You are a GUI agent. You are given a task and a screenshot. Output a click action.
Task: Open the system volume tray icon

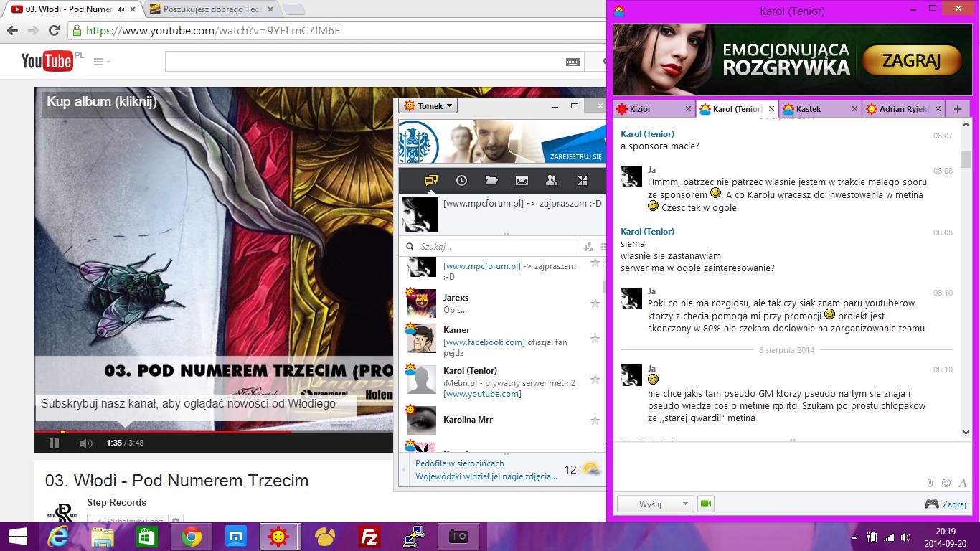tap(907, 537)
